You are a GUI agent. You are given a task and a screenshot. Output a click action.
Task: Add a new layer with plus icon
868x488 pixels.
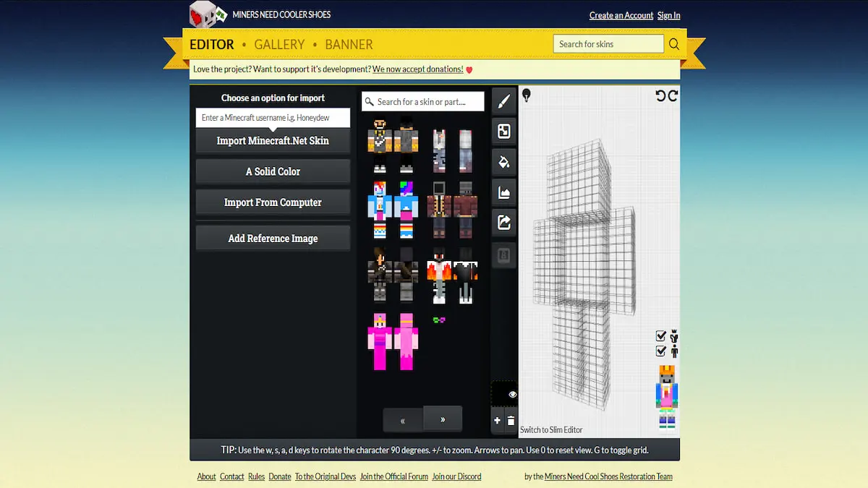point(497,421)
